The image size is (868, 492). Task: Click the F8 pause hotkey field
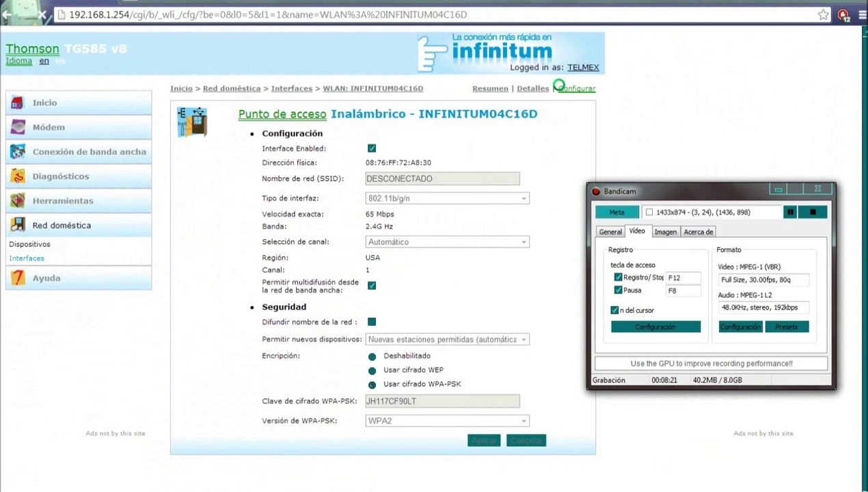683,291
